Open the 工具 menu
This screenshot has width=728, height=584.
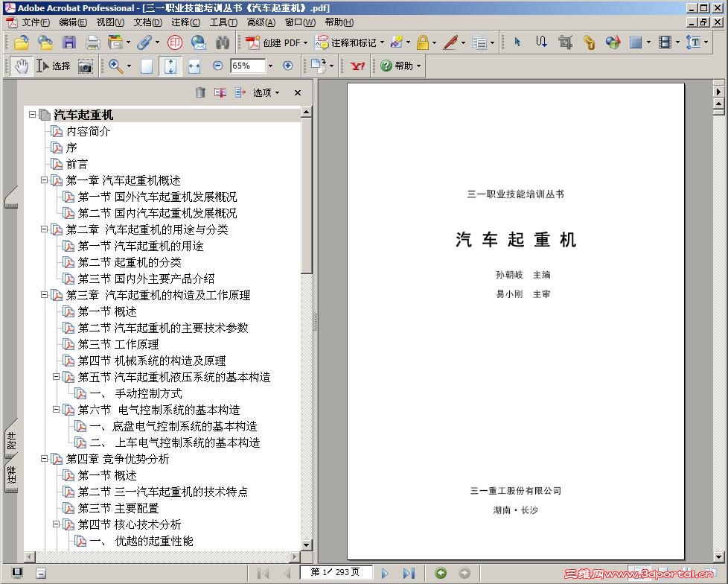[223, 22]
